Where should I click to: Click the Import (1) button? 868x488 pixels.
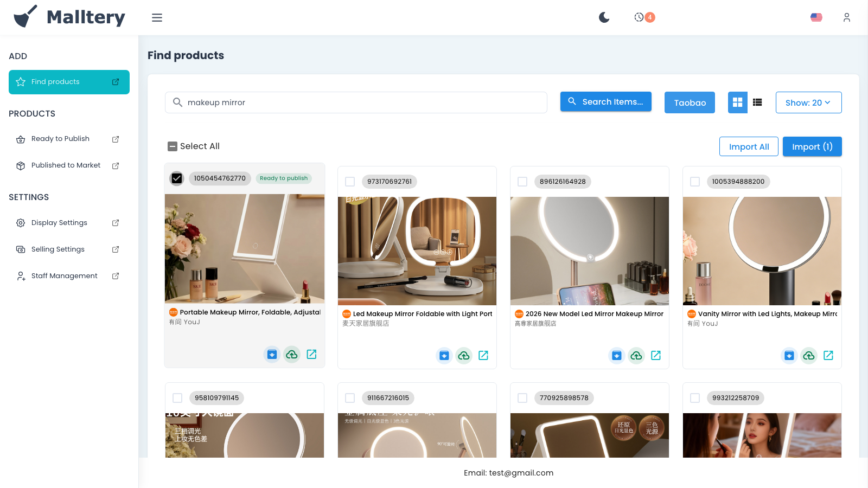(x=812, y=146)
